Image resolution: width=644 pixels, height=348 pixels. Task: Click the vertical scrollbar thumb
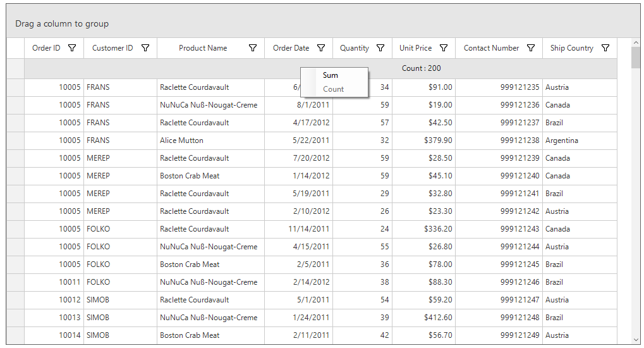click(x=636, y=58)
